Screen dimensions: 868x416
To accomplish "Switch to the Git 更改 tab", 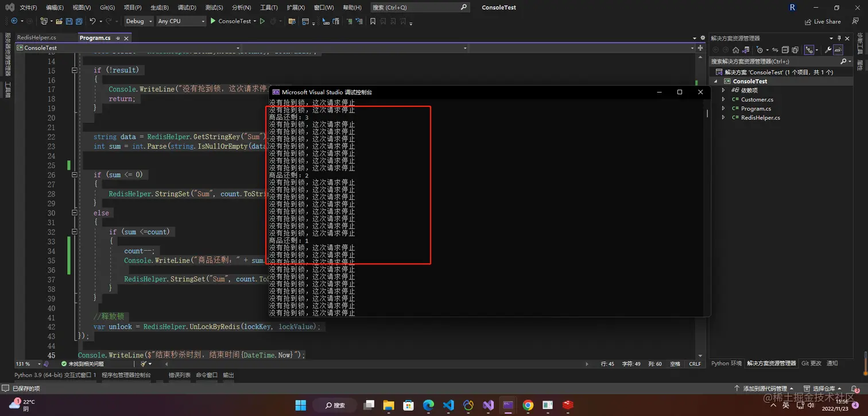I will (811, 363).
